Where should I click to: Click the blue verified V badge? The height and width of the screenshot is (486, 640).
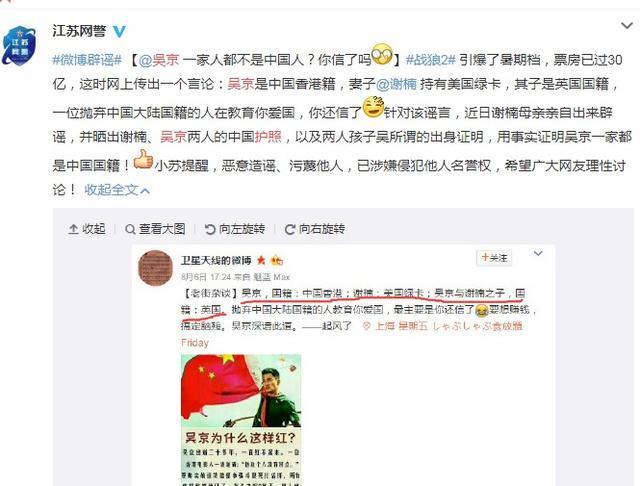[x=119, y=31]
